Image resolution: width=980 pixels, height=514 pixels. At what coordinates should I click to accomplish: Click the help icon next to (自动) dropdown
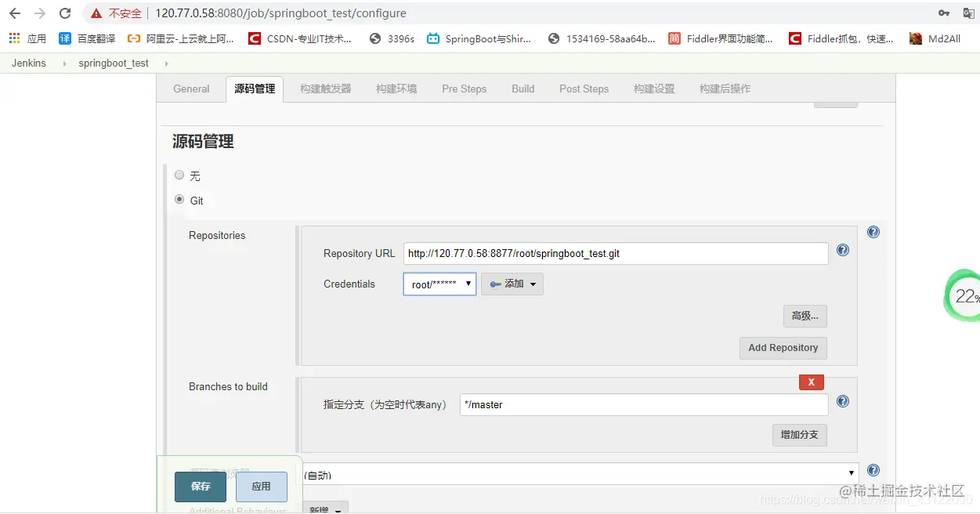click(873, 470)
